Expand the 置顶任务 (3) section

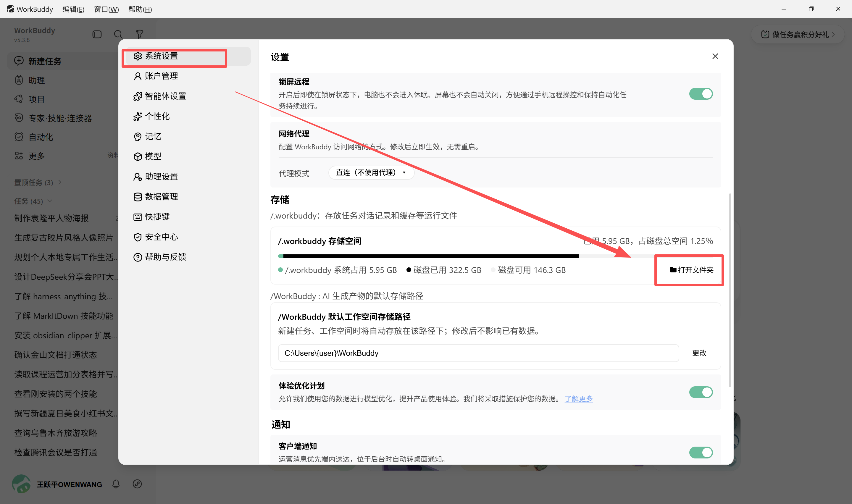tap(38, 183)
